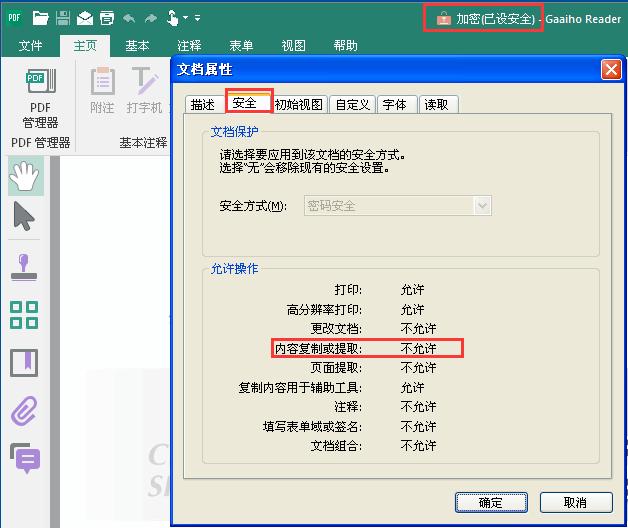
Task: Click the save floppy disk icon
Action: coord(62,18)
